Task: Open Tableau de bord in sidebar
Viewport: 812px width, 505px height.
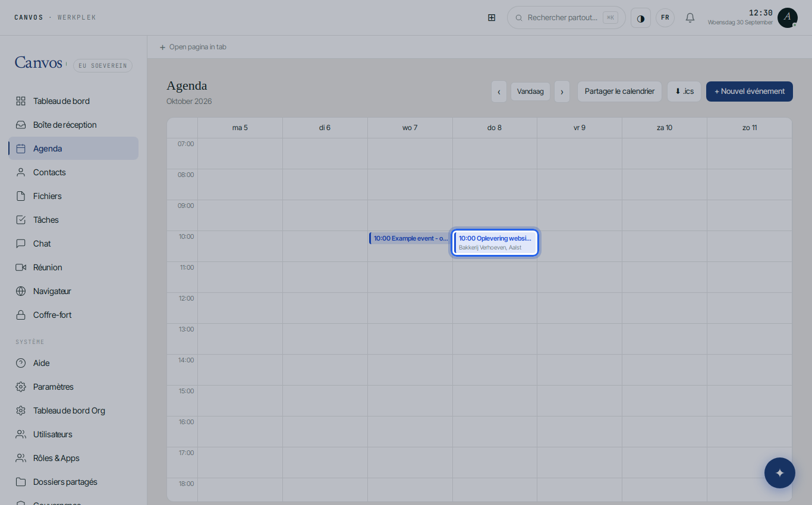Action: 74,101
